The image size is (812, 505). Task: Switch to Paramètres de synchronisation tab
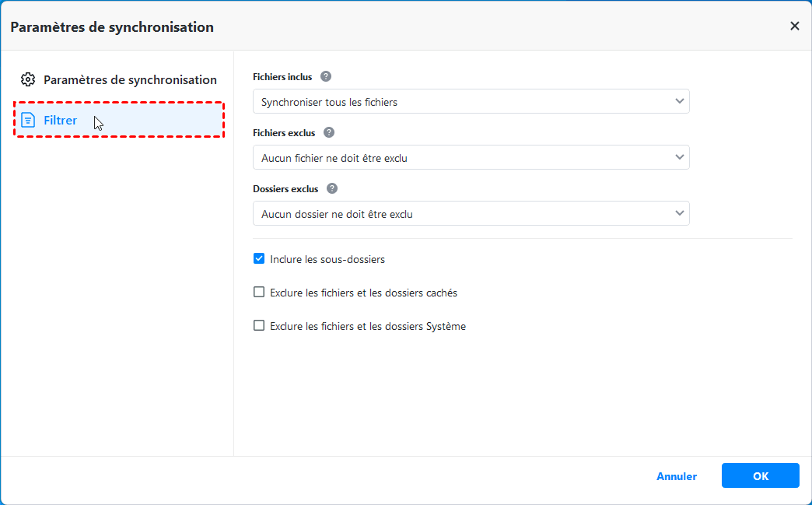pos(130,79)
